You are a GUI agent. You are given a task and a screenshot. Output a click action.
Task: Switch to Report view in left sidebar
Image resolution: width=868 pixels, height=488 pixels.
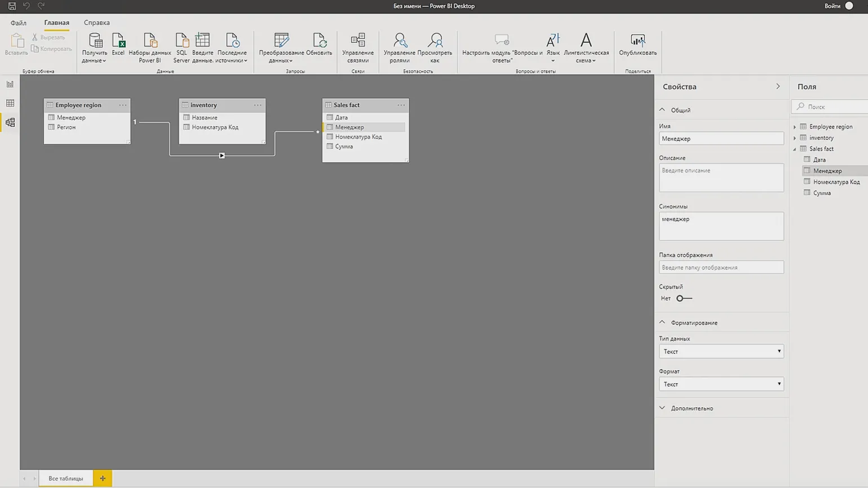point(10,84)
